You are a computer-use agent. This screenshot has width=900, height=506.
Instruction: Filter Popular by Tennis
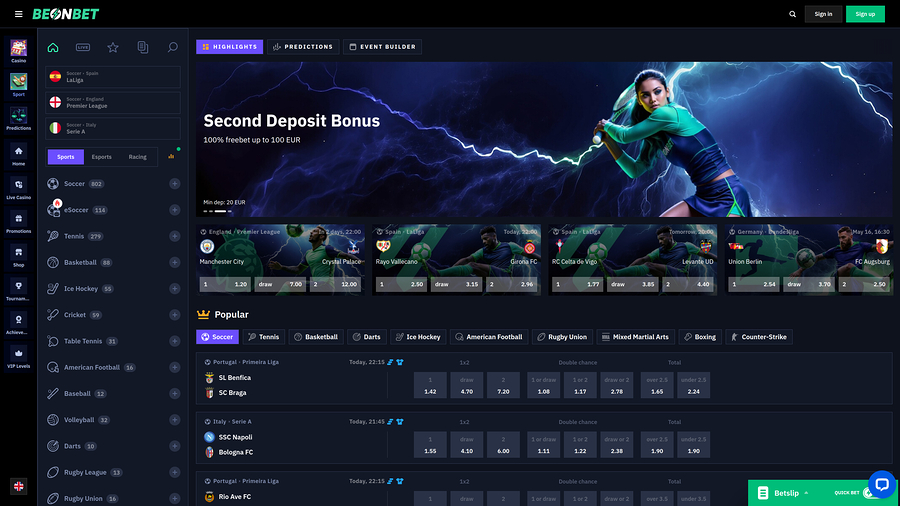pos(263,337)
